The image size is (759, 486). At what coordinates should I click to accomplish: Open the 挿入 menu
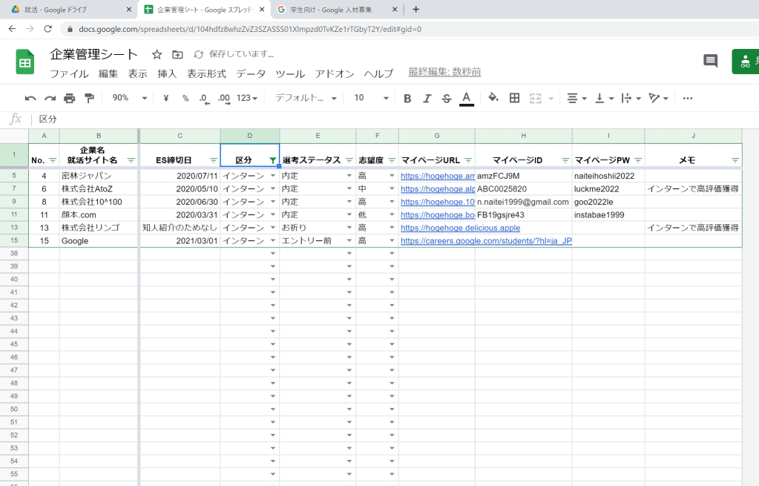pyautogui.click(x=167, y=74)
